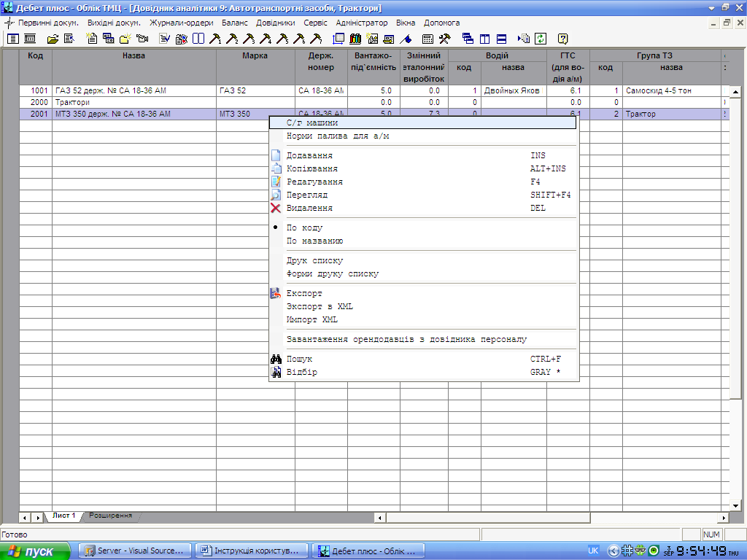This screenshot has width=747, height=560.
Task: Select 'Экспорт в XML' menu entry
Action: click(x=422, y=307)
